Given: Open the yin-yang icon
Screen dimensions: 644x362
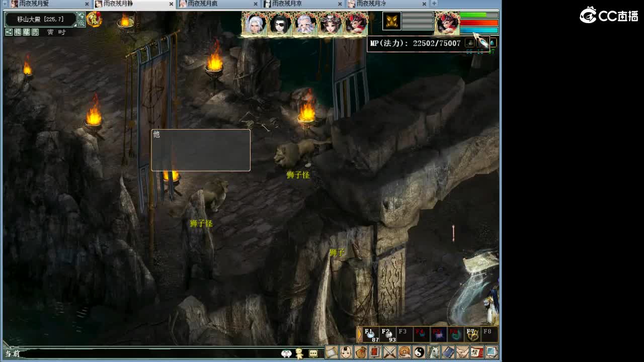Looking at the screenshot, I should 419,352.
